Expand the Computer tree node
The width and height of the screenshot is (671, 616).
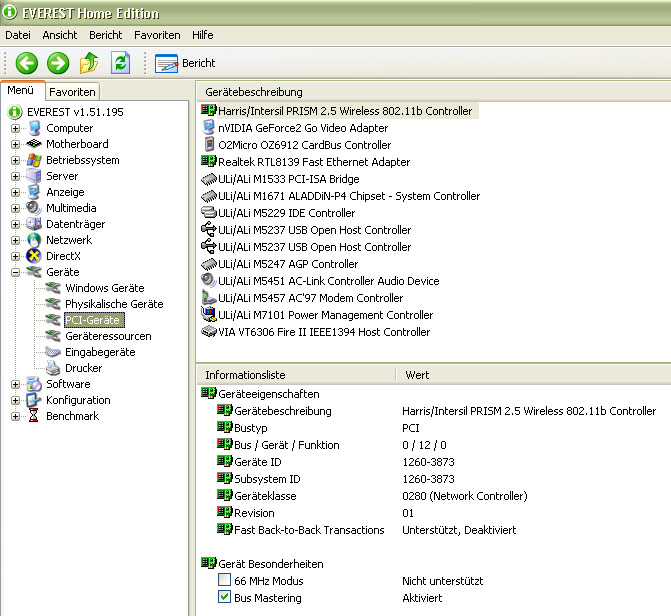point(15,128)
